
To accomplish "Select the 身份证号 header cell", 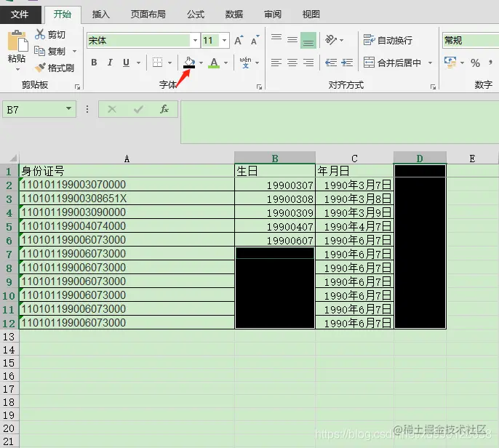I will pyautogui.click(x=127, y=171).
